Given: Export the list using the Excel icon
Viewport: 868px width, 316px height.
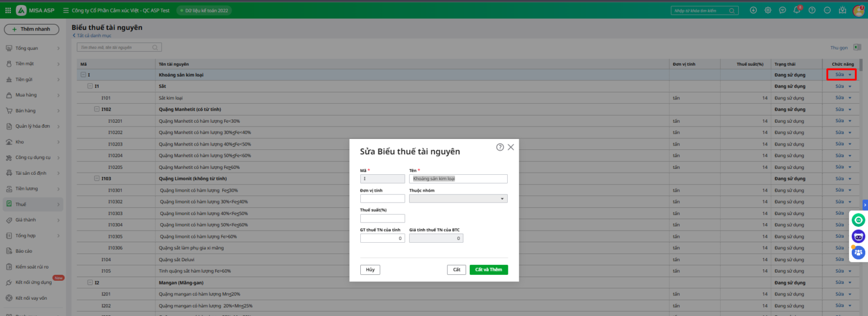Looking at the screenshot, I should [857, 48].
